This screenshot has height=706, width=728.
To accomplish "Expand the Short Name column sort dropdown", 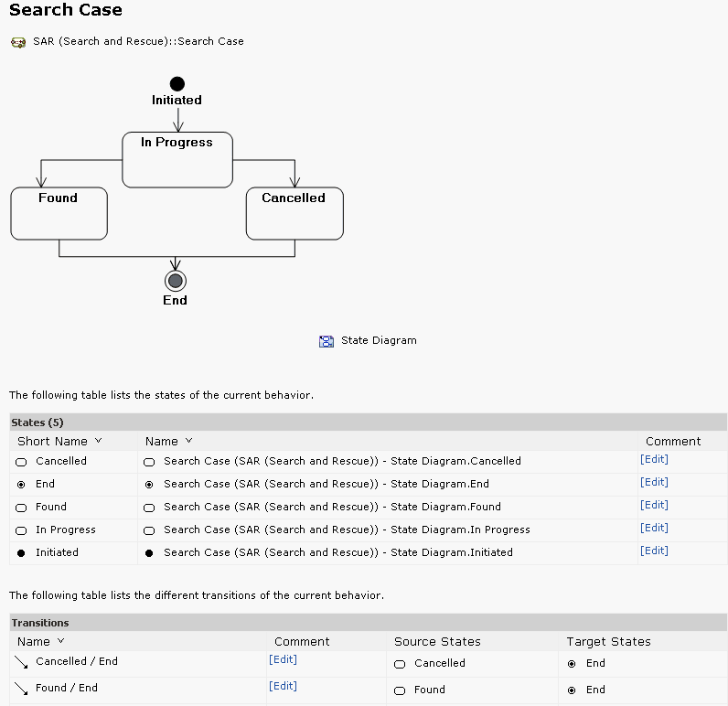I will (x=98, y=441).
